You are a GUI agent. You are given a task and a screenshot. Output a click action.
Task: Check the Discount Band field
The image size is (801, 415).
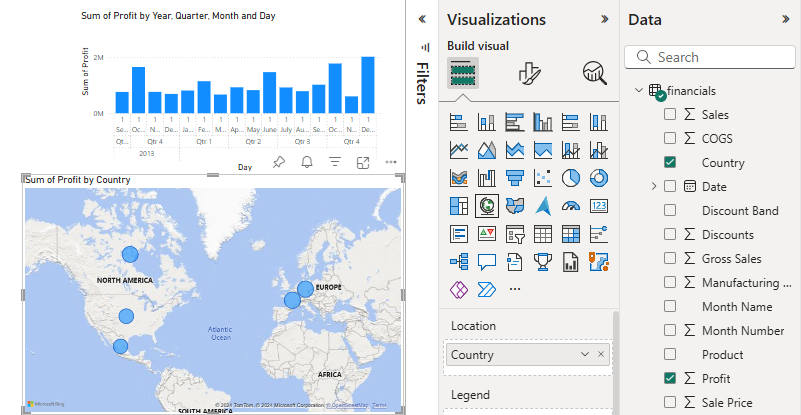(670, 210)
